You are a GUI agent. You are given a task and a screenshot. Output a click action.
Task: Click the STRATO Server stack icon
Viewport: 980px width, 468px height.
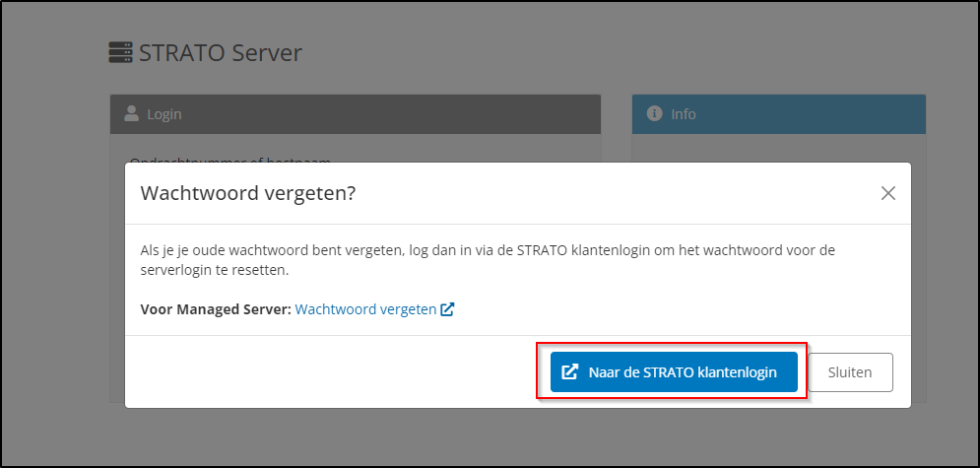120,52
